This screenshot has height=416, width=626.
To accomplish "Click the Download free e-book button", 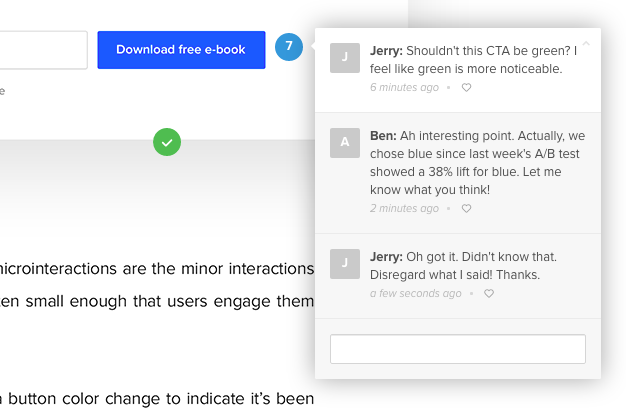I will [x=181, y=50].
